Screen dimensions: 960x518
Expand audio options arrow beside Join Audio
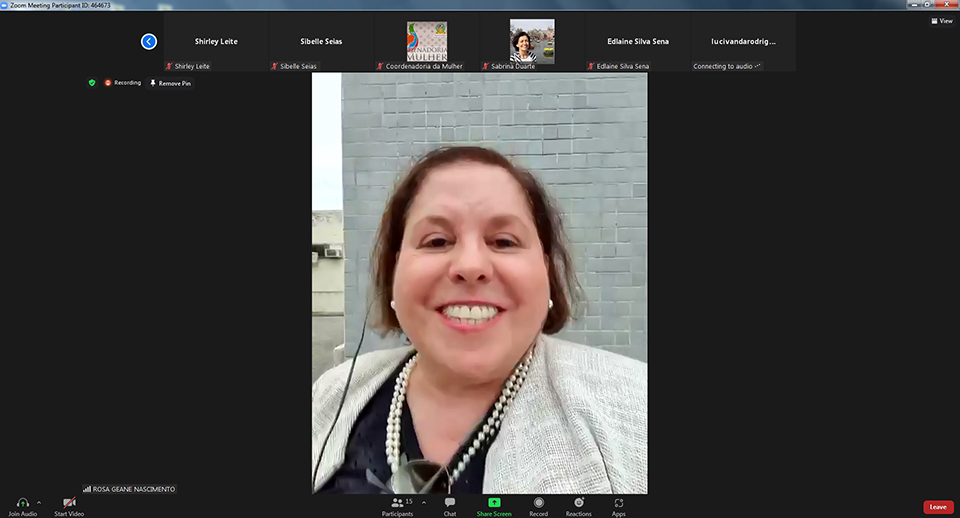tap(39, 502)
